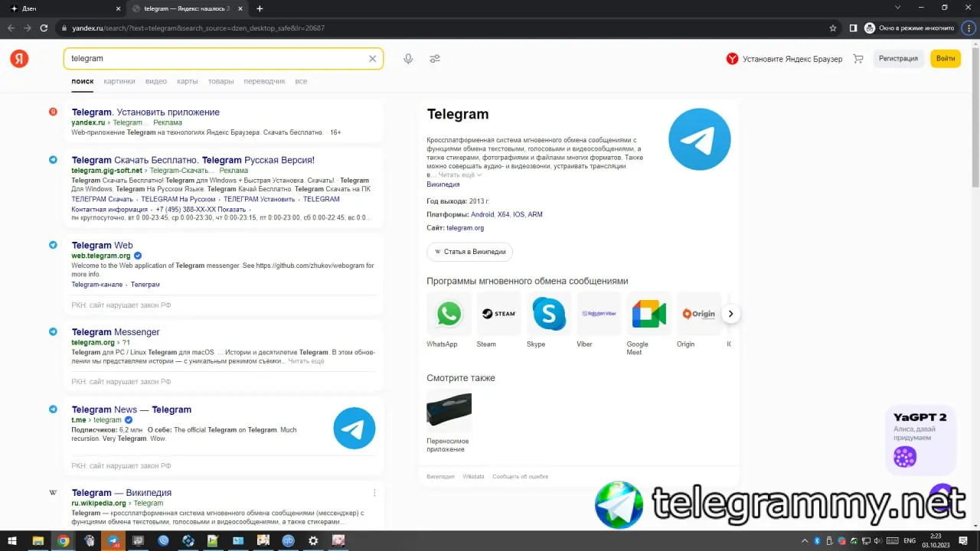
Task: Open the Skype app icon
Action: point(549,314)
